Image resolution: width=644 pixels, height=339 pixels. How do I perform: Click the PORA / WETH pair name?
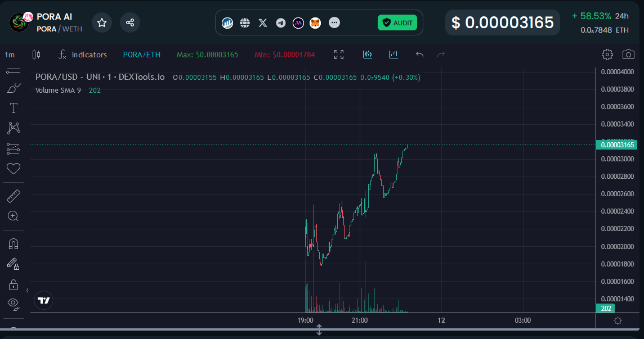click(x=59, y=29)
